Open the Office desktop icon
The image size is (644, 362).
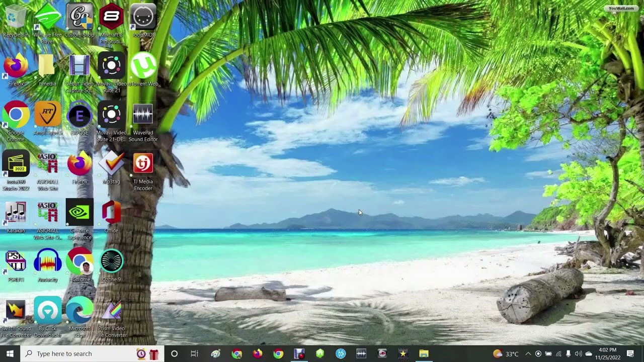point(111,216)
